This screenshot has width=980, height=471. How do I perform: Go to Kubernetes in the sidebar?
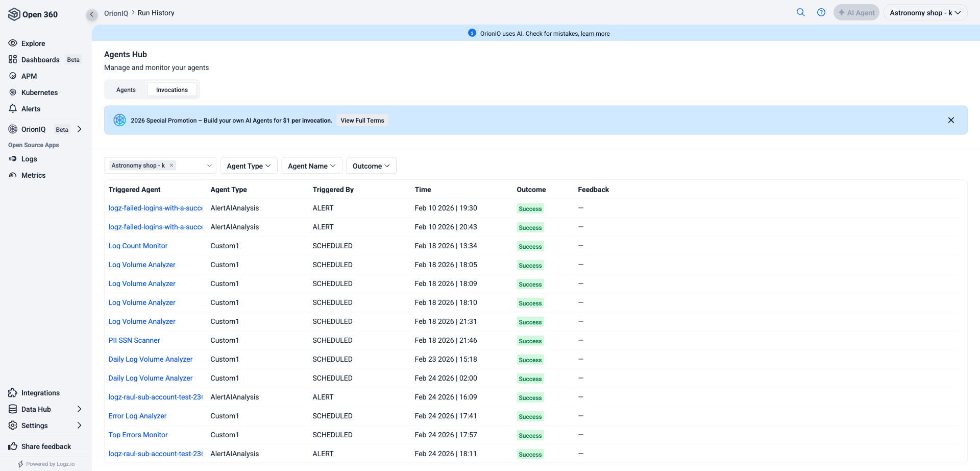[x=39, y=92]
